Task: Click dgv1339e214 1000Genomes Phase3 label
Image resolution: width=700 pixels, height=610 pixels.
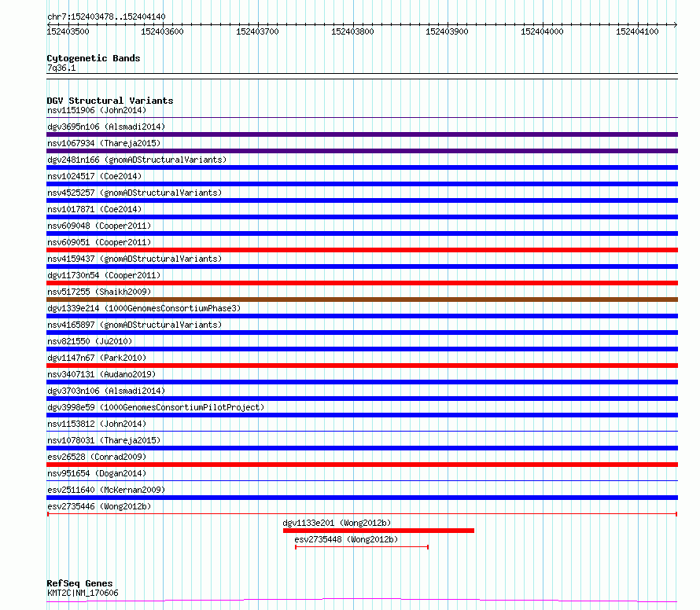Action: coord(144,308)
